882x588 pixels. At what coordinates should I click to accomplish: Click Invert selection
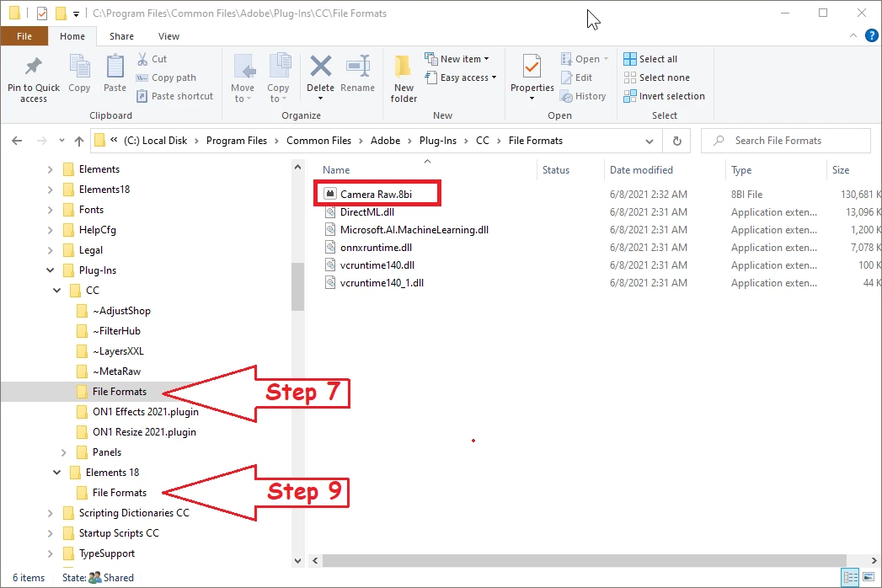pyautogui.click(x=664, y=96)
